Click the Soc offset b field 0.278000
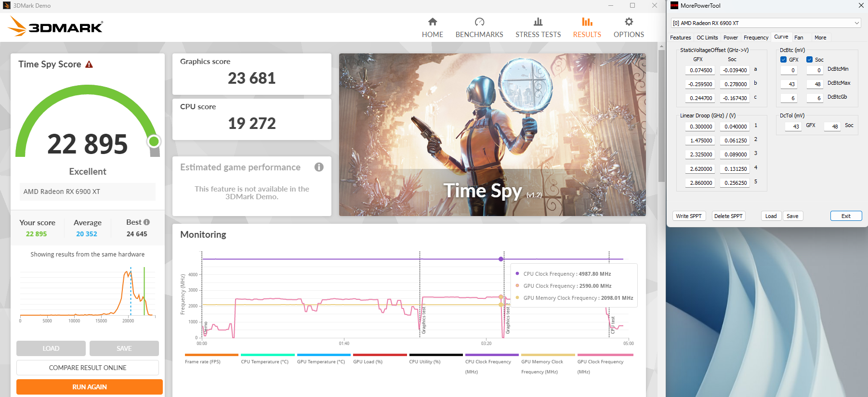This screenshot has height=397, width=868. point(735,84)
